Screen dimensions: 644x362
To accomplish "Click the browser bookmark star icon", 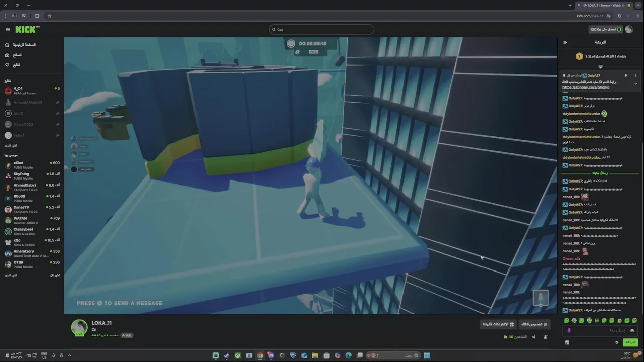I will pyautogui.click(x=49, y=16).
